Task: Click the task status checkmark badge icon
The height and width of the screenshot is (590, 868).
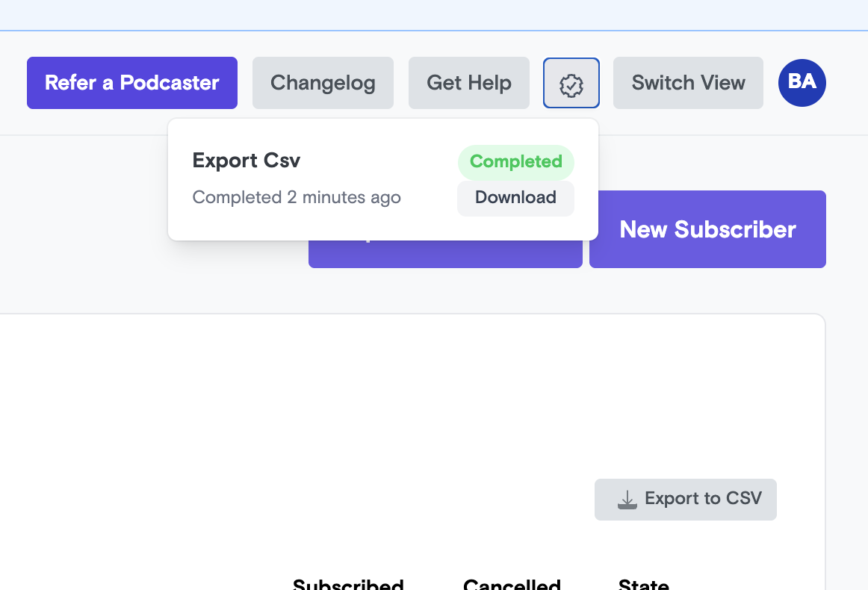Action: tap(571, 83)
